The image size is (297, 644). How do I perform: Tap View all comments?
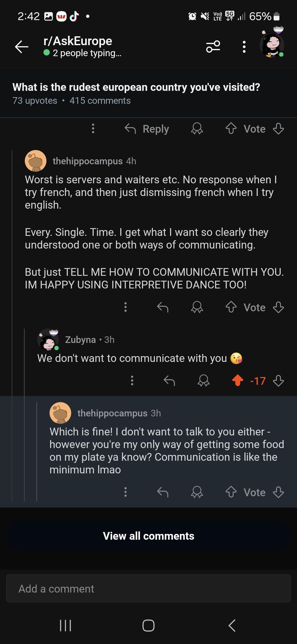[148, 536]
